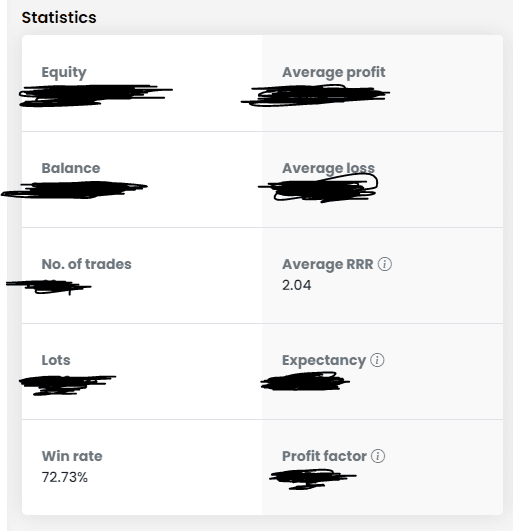Screen dimensions: 513x531
Task: Click the Expectancy label text
Action: pos(324,360)
